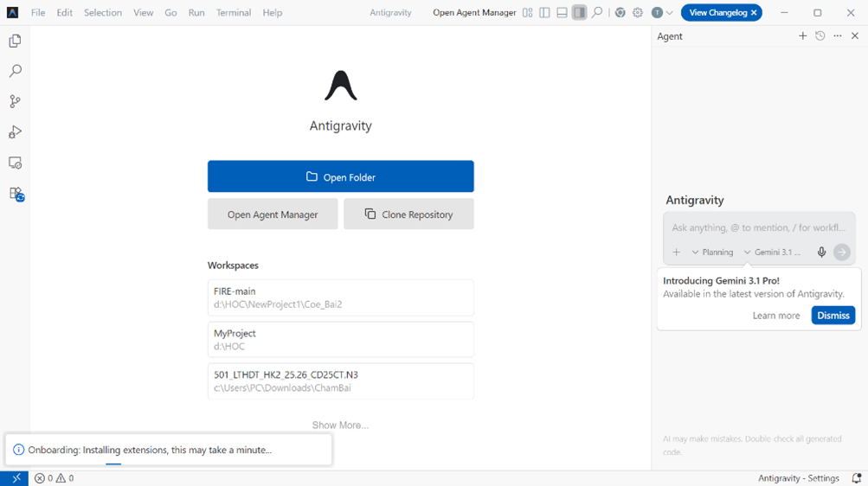Open the Source Control view

(x=15, y=102)
